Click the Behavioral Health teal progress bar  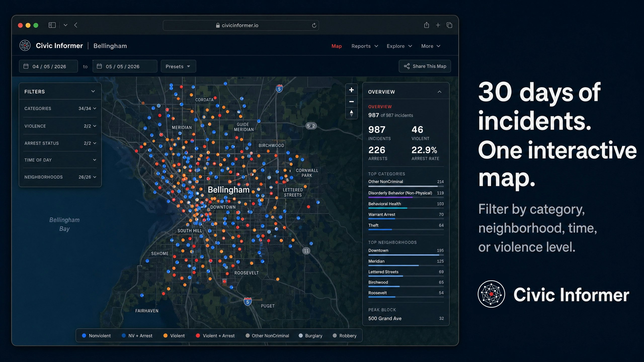pos(406,208)
